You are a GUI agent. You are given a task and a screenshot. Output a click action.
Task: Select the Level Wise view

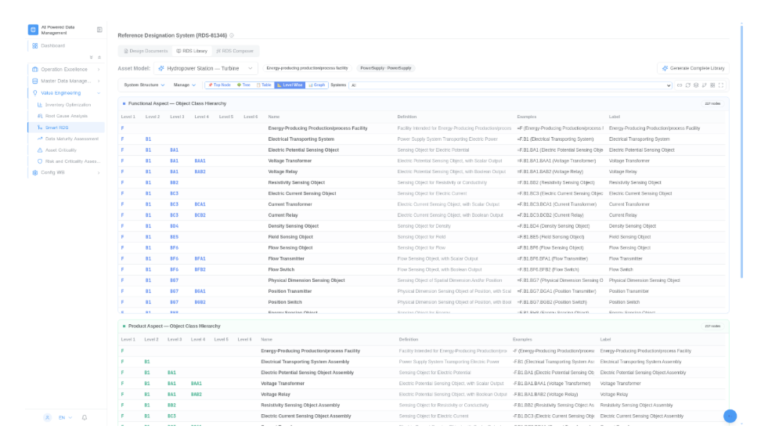[290, 85]
